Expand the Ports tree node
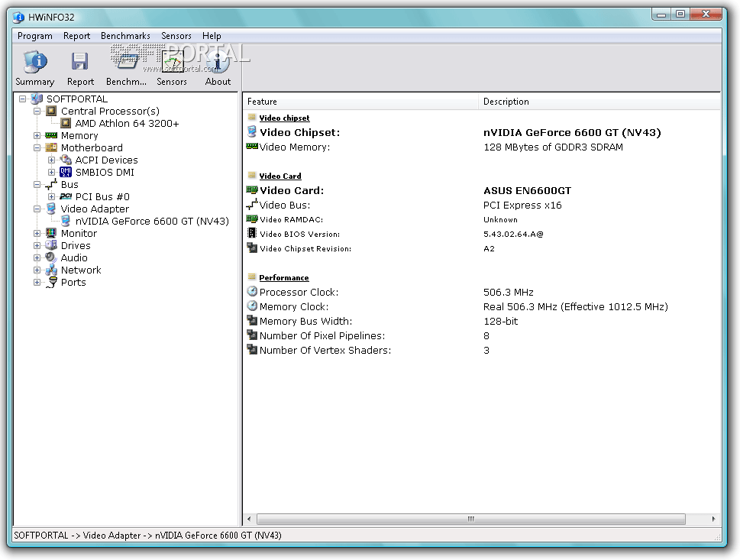 pos(37,283)
